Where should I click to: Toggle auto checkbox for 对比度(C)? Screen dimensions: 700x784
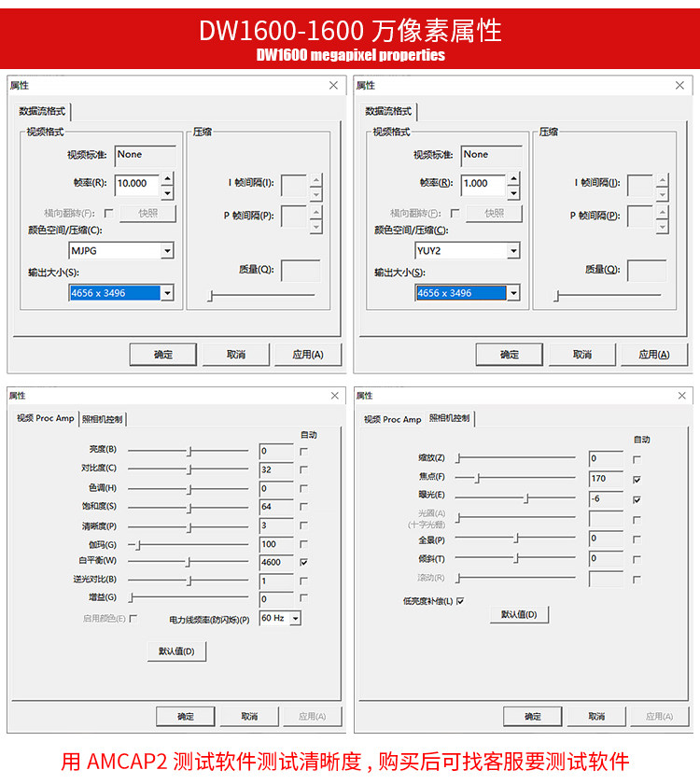coord(303,470)
